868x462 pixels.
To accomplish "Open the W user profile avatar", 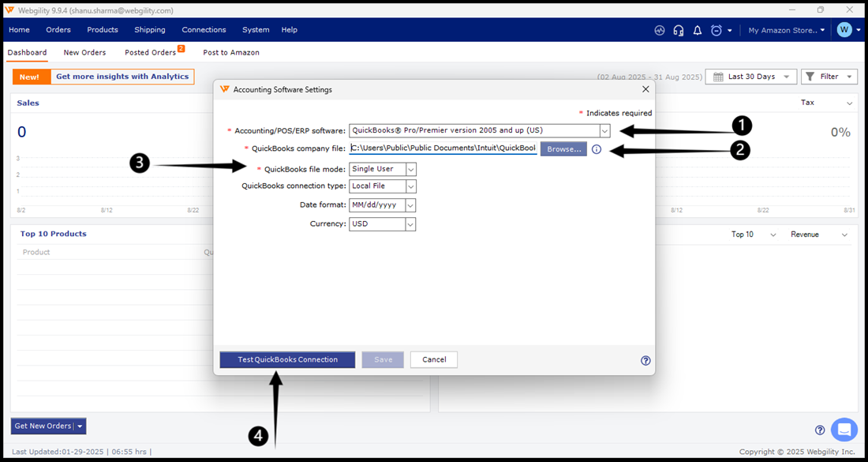I will [x=844, y=30].
